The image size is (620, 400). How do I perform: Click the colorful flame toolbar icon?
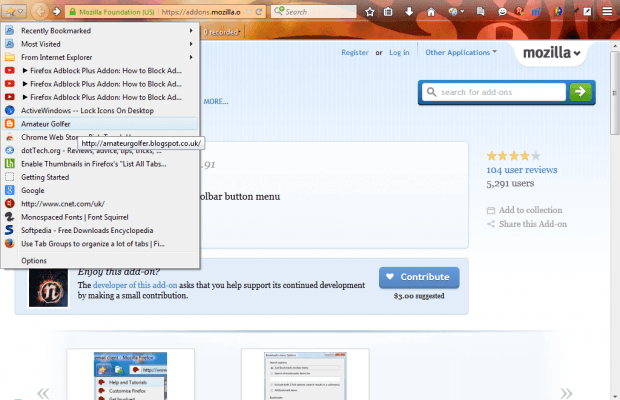(x=558, y=11)
